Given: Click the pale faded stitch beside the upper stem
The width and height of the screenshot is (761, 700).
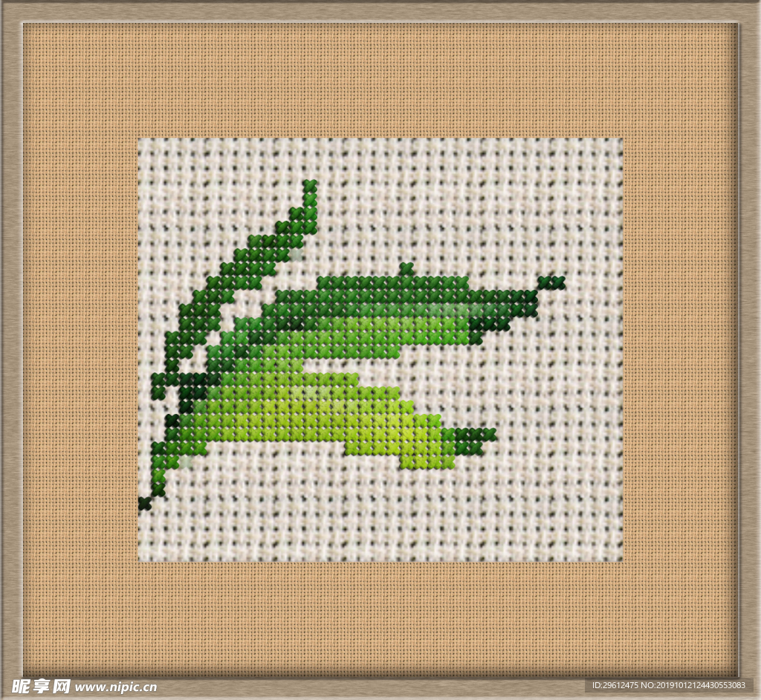Looking at the screenshot, I should 297,254.
